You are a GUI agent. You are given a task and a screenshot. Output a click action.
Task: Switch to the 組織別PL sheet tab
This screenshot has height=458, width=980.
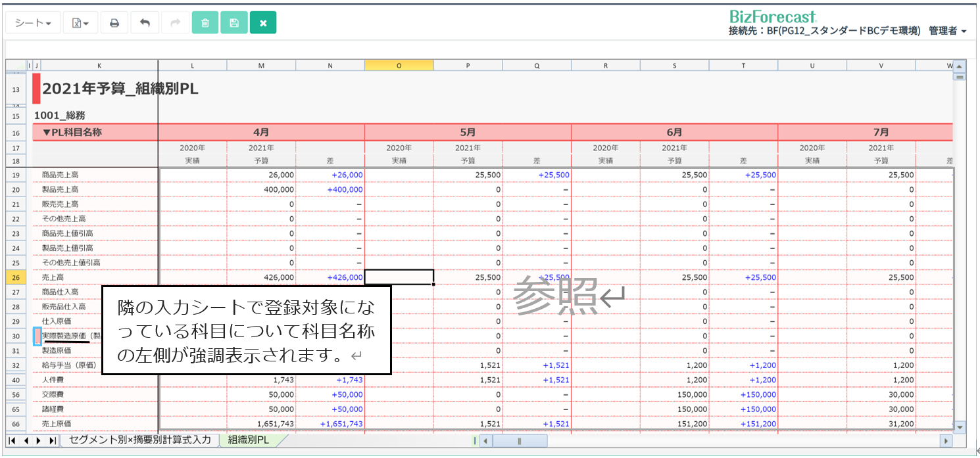[x=249, y=440]
